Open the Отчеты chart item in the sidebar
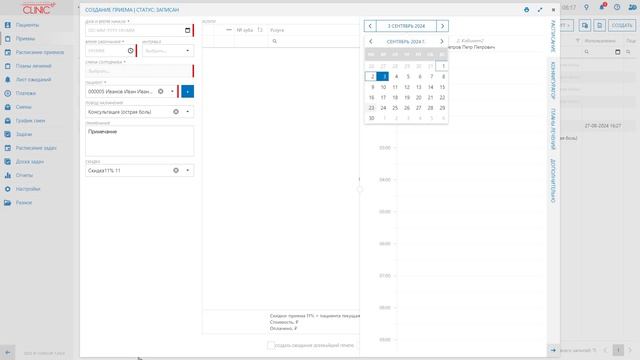640x360 pixels. click(24, 175)
